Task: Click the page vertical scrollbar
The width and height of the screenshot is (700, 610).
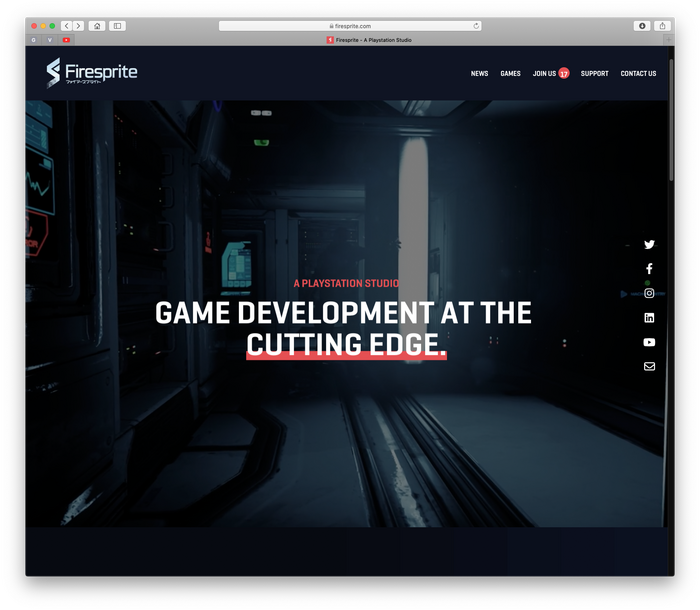Action: point(671,120)
